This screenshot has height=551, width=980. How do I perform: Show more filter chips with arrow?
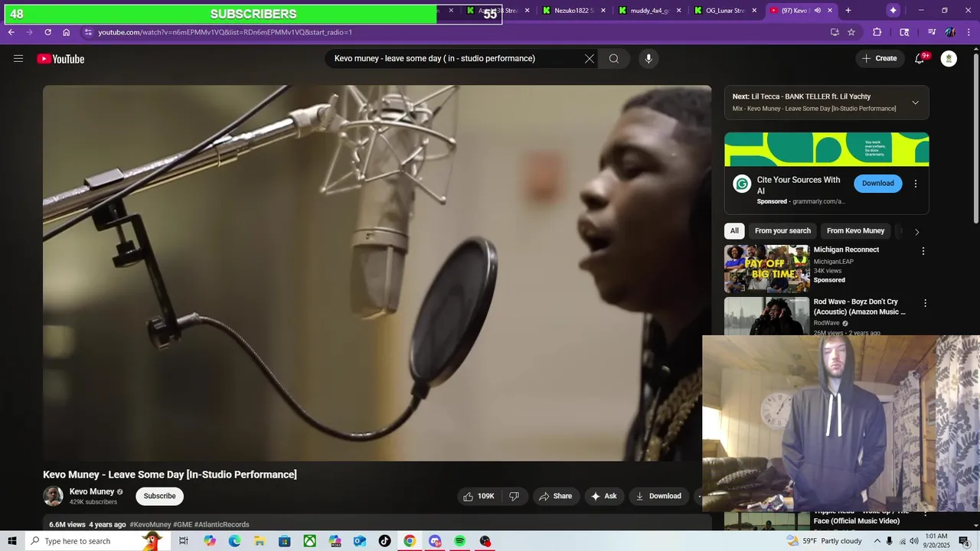(916, 231)
